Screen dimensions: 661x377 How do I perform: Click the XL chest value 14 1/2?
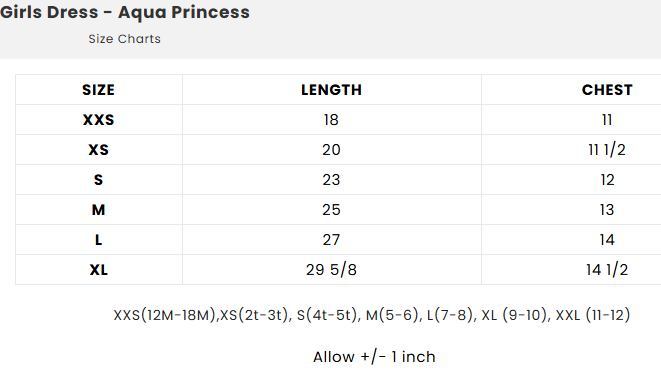(x=607, y=269)
